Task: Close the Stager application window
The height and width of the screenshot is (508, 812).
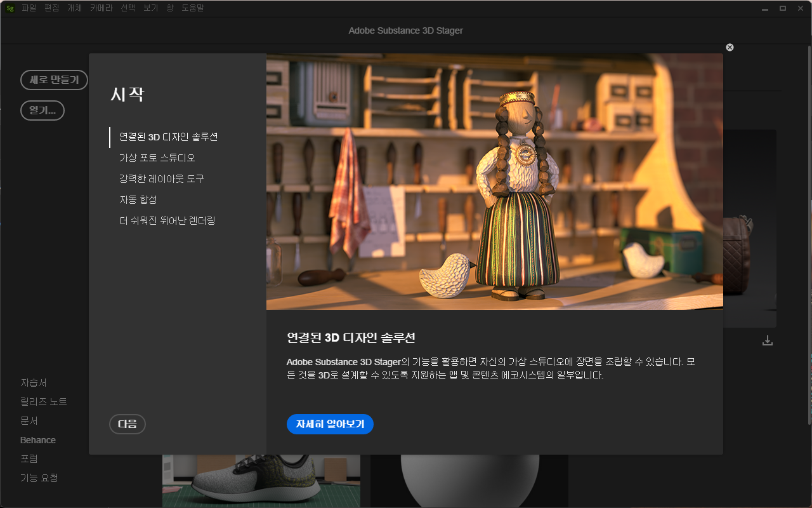Action: [800, 8]
